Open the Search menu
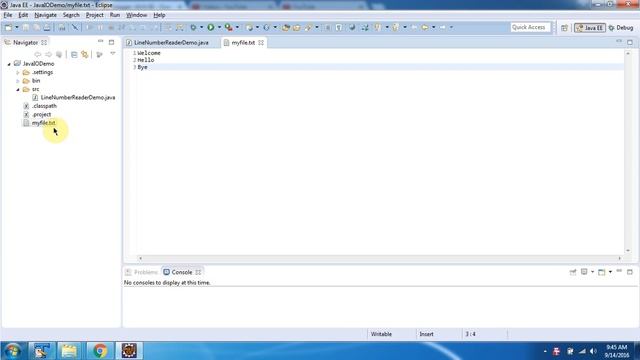This screenshot has height=360, width=640. [x=71, y=15]
